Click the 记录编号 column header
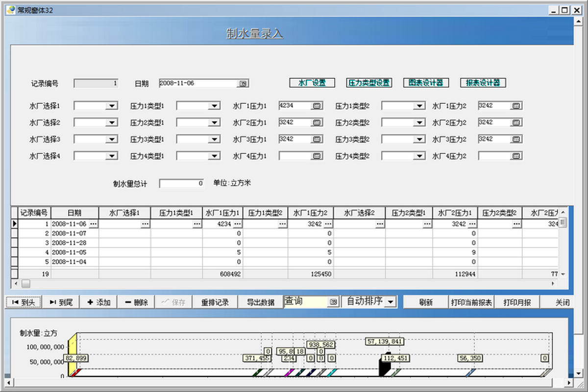This screenshot has height=392, width=588. [34, 213]
